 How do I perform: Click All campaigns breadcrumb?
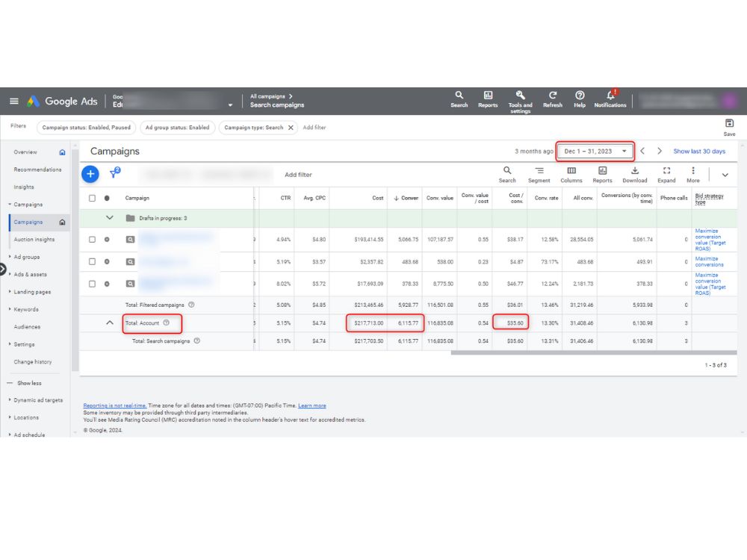coord(267,96)
